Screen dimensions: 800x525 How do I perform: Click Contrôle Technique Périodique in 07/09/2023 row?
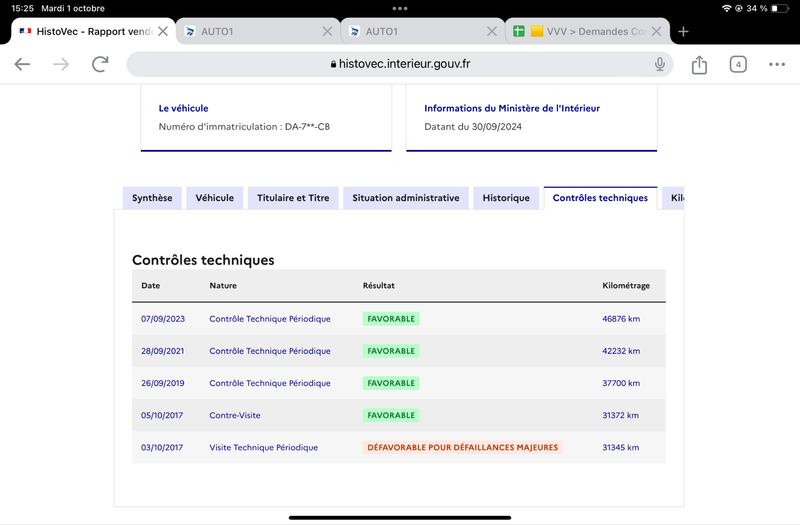tap(270, 319)
